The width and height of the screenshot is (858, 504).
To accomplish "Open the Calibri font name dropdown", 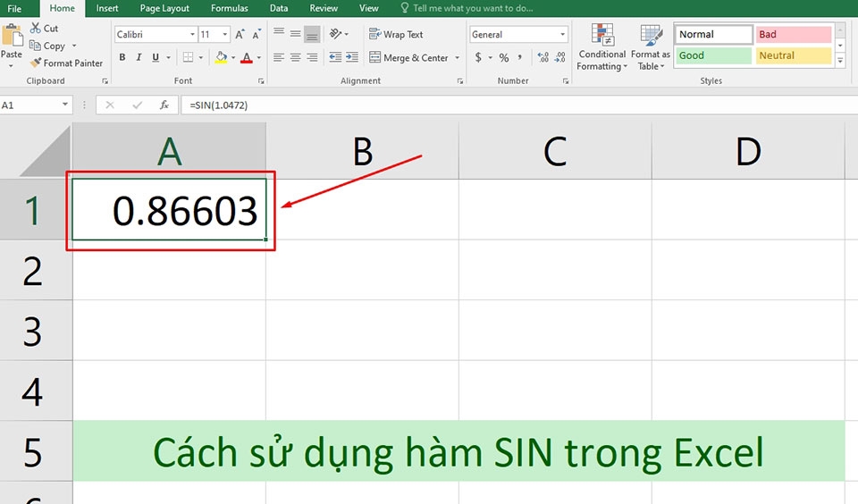I will pos(193,35).
